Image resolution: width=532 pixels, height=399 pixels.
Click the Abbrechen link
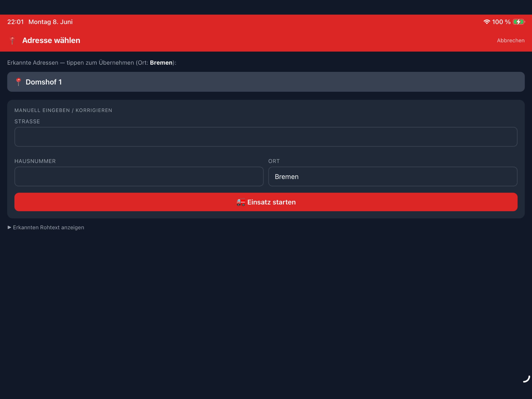511,41
